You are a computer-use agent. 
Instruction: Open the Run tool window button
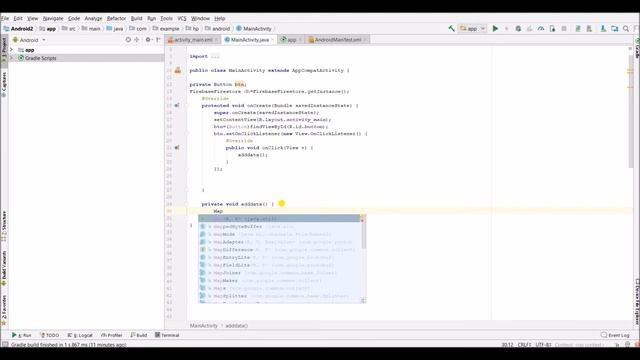(22, 335)
